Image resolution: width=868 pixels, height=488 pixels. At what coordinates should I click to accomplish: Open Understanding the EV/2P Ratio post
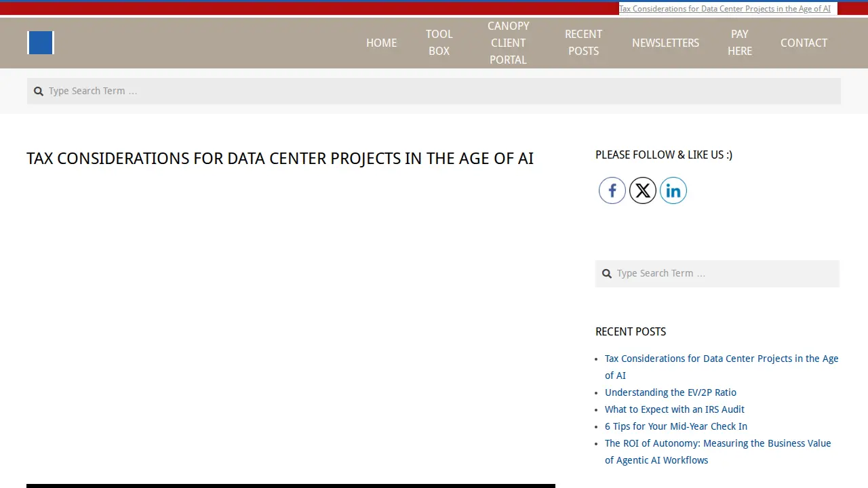click(671, 392)
